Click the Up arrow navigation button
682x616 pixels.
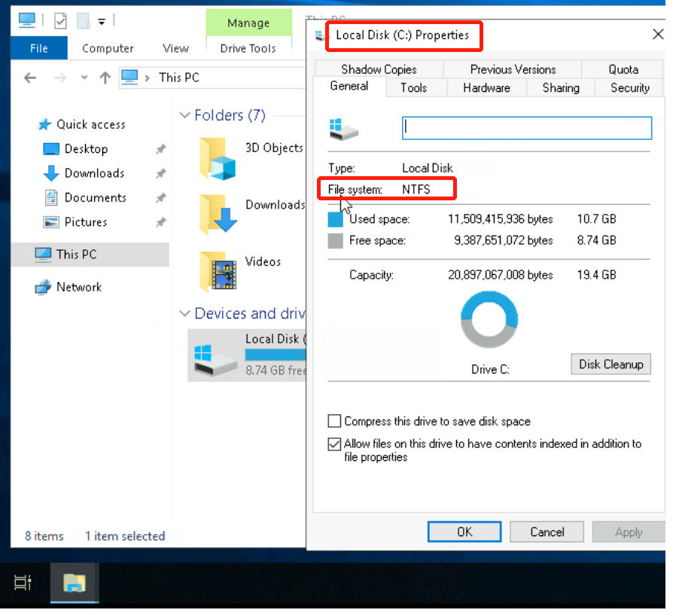pyautogui.click(x=105, y=78)
